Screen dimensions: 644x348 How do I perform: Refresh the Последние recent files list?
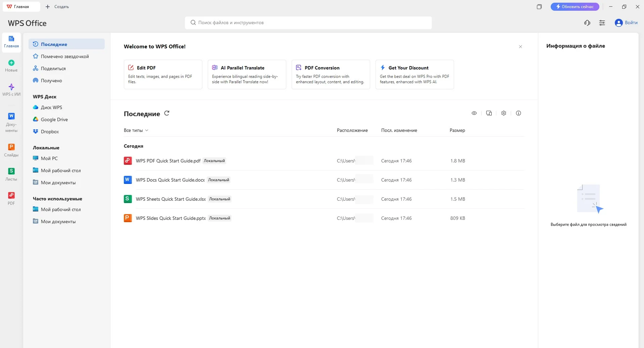[167, 113]
